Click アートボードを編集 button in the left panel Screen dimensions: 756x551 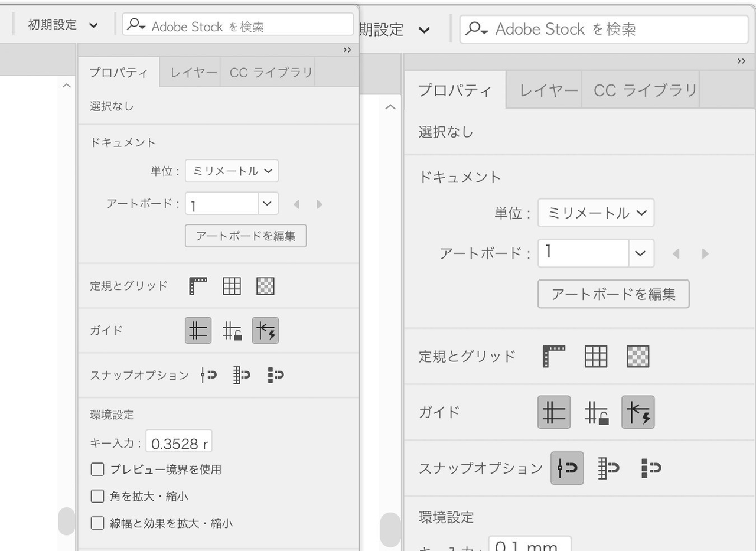(x=246, y=236)
